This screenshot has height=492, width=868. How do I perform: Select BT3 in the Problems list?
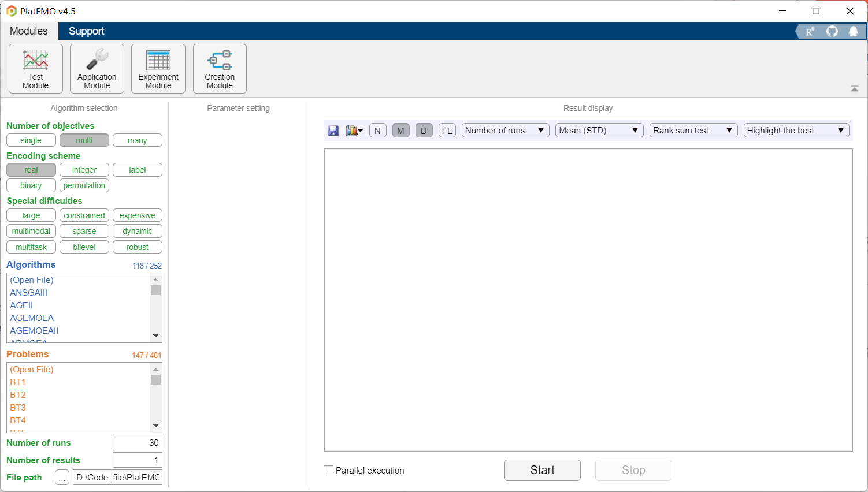[x=79, y=408]
